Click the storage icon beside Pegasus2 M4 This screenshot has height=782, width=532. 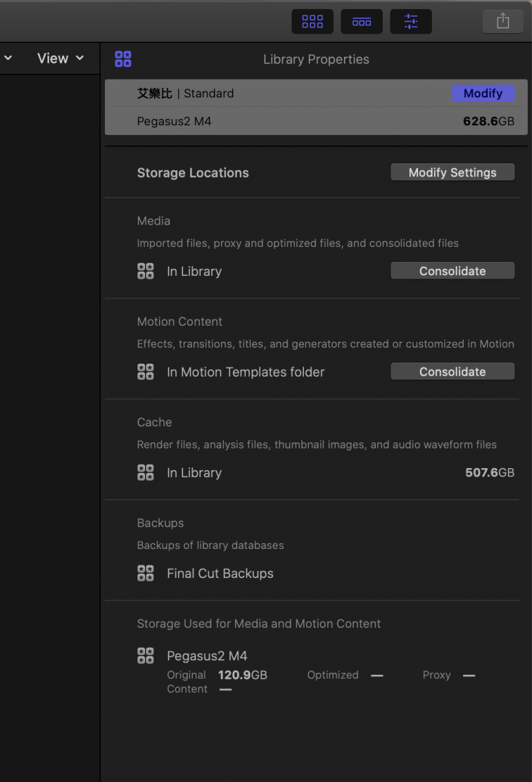(145, 655)
